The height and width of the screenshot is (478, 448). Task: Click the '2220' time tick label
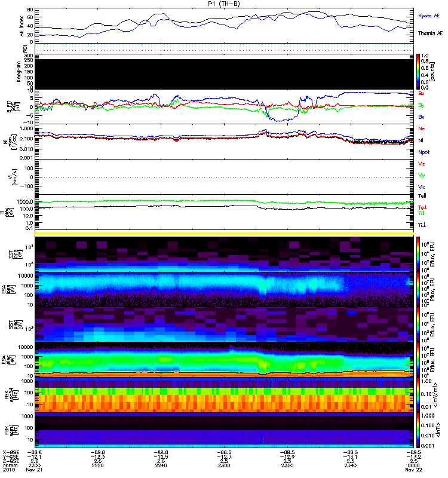(98, 465)
